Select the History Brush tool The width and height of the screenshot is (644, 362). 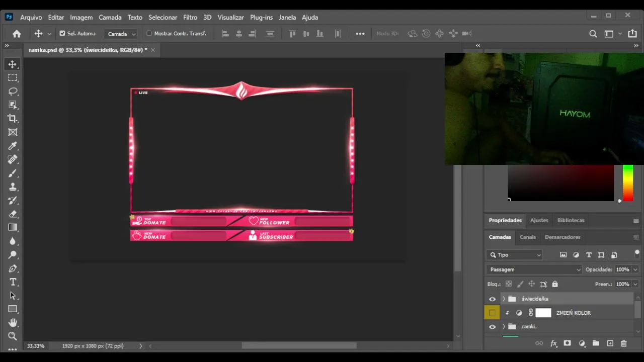[13, 200]
